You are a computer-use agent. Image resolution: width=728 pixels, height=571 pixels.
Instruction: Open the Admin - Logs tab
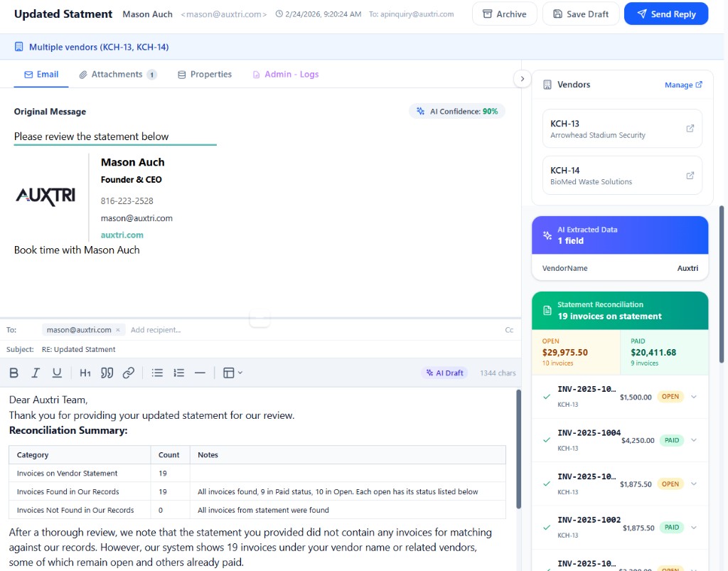(x=290, y=74)
